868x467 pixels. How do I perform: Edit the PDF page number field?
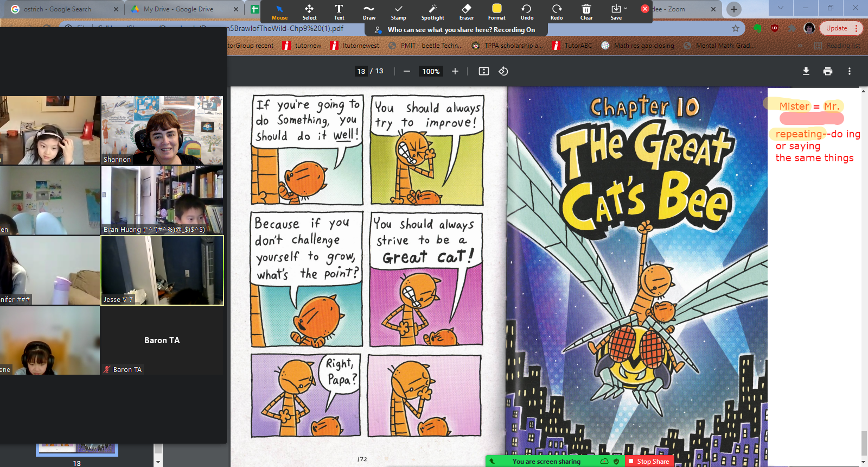pos(361,71)
